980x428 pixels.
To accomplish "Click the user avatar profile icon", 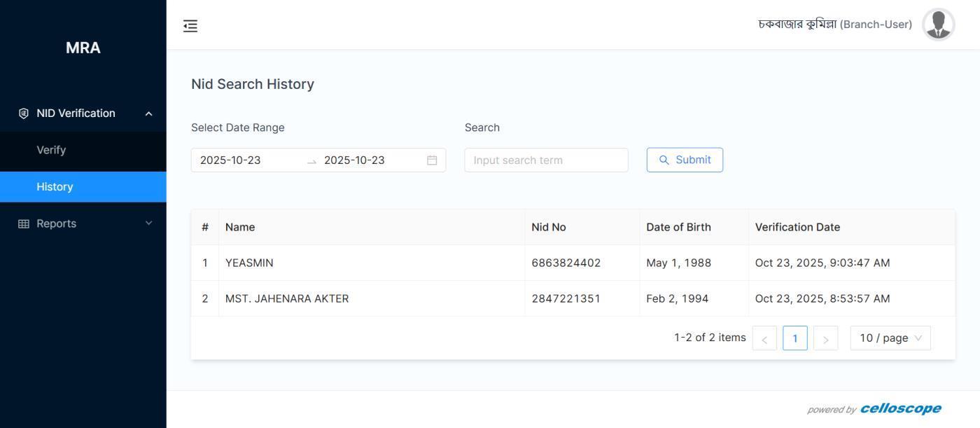I will [938, 25].
